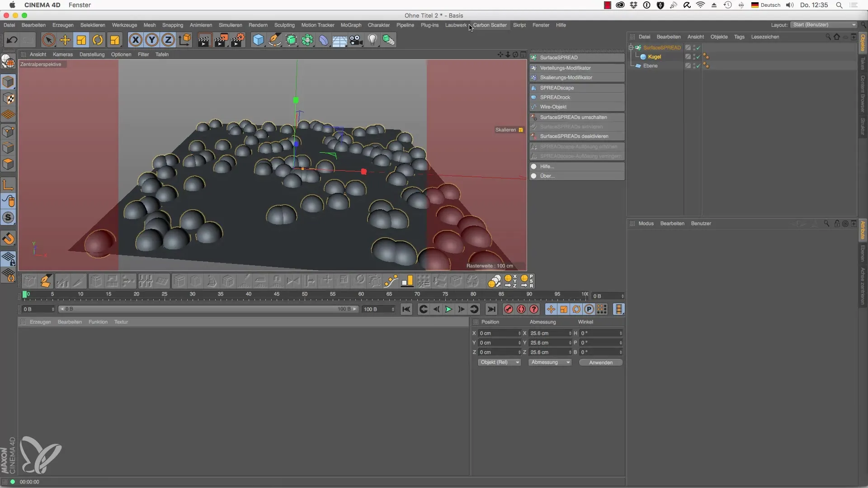
Task: Toggle autokeying red circle button
Action: 521,309
